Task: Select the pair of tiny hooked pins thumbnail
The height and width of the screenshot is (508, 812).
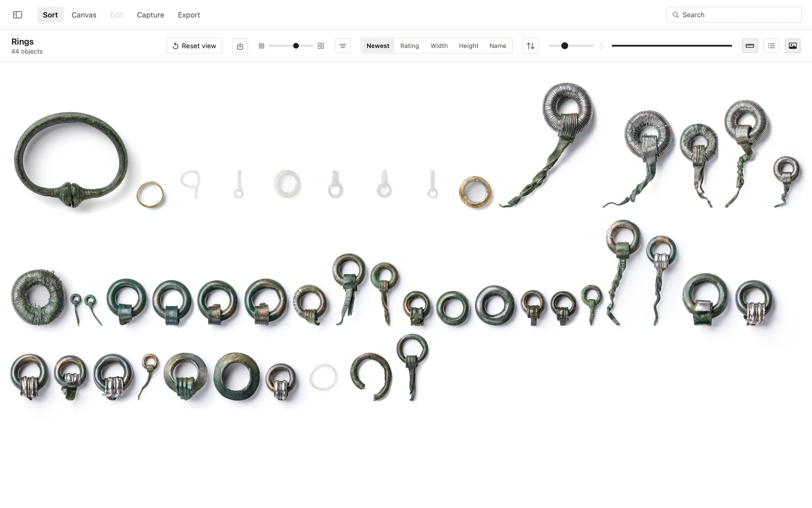Action: (x=86, y=309)
